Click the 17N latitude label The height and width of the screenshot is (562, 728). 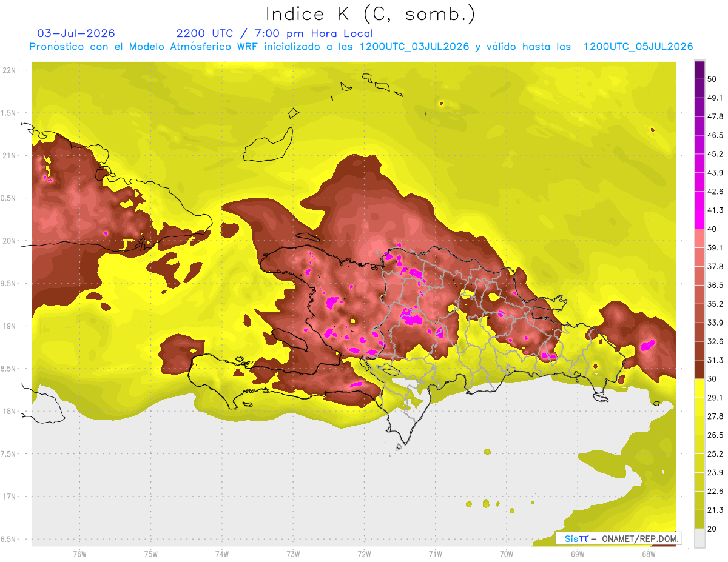(9, 497)
